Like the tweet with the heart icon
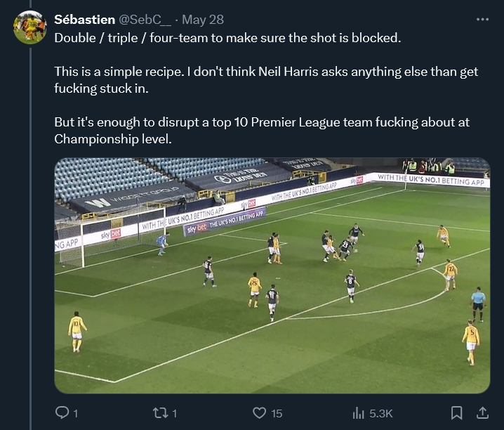 point(259,412)
